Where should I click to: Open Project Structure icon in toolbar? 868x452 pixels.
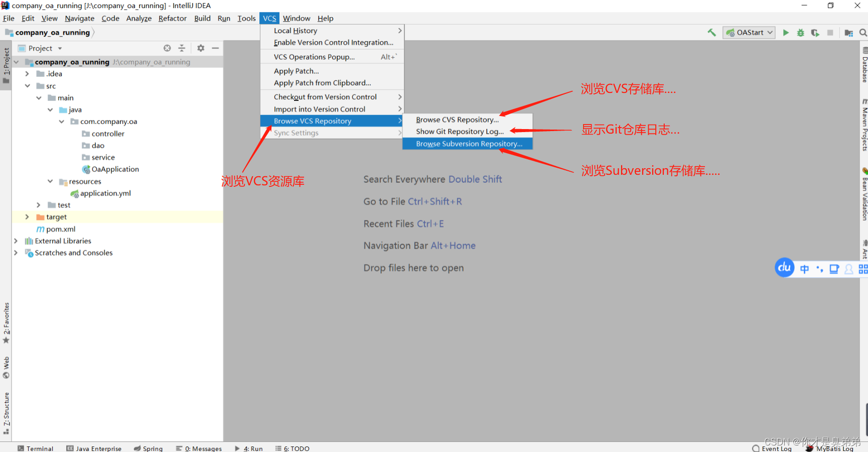click(x=848, y=33)
